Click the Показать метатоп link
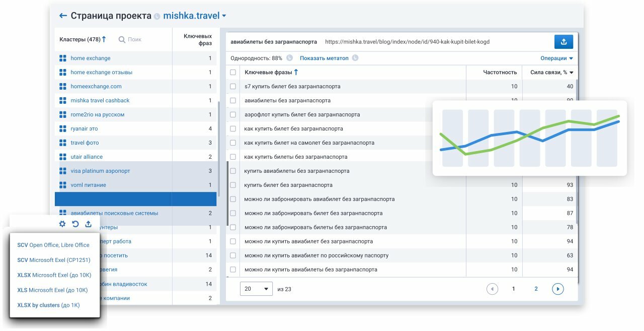Image resolution: width=644 pixels, height=331 pixels. pos(324,58)
